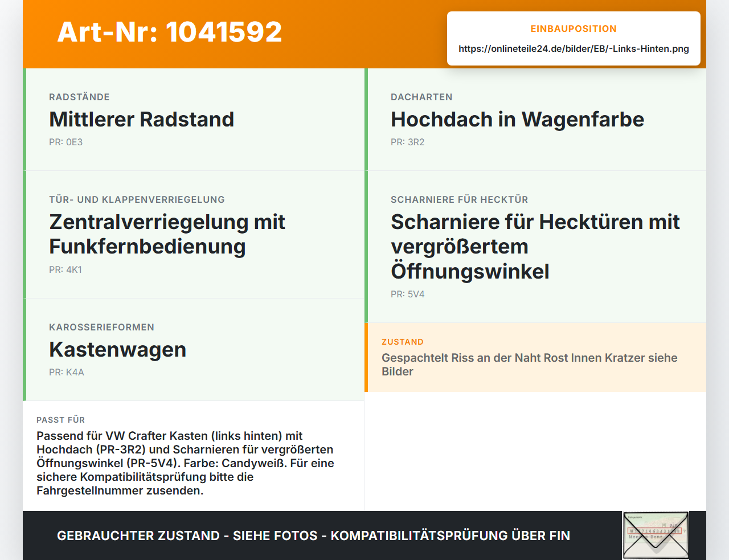
Task: Select the Gespachtelt Riss condition description
Action: coord(530,365)
